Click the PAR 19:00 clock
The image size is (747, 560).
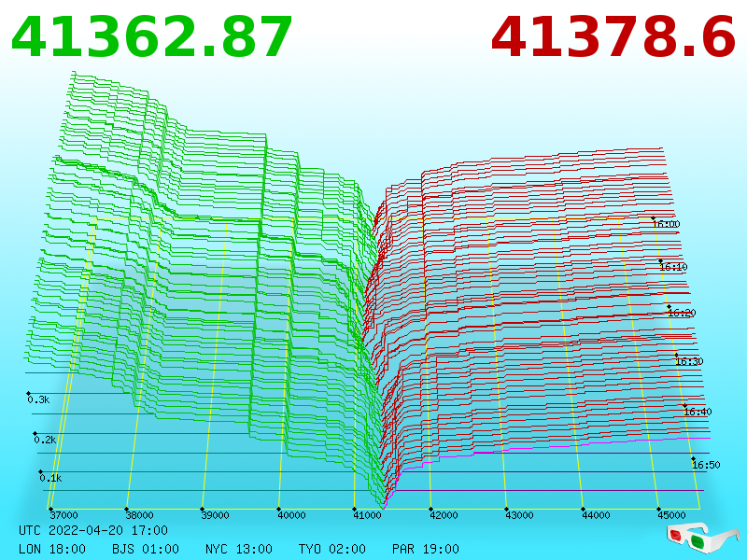coord(426,549)
